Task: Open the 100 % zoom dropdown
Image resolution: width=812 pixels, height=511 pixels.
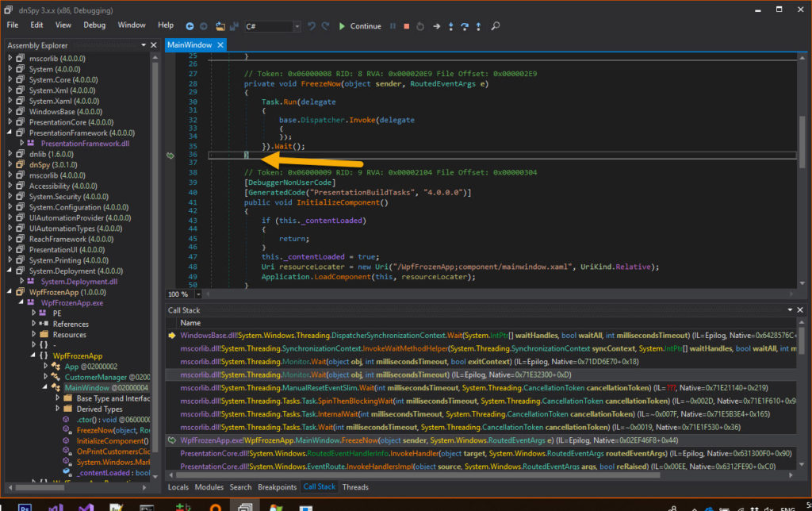Action: [197, 294]
